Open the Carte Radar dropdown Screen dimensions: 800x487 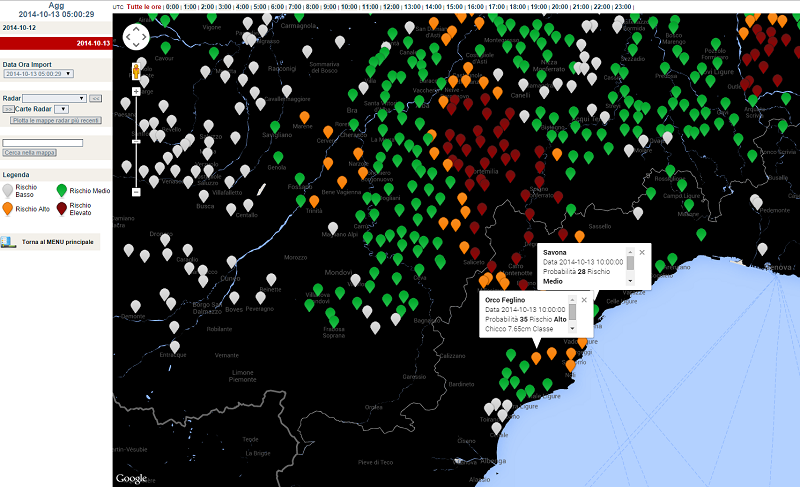pos(61,109)
